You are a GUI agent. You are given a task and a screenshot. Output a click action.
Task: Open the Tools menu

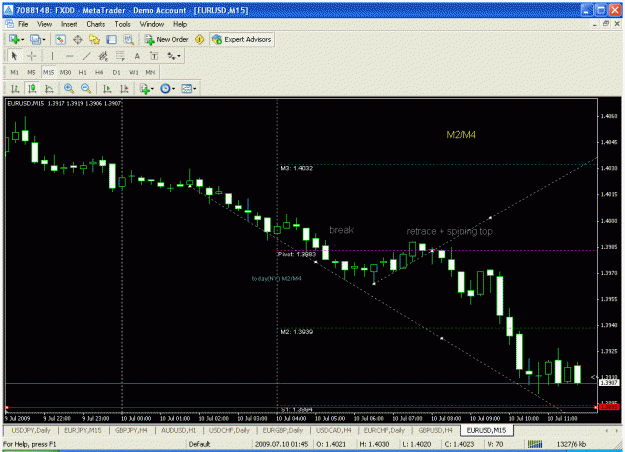122,24
